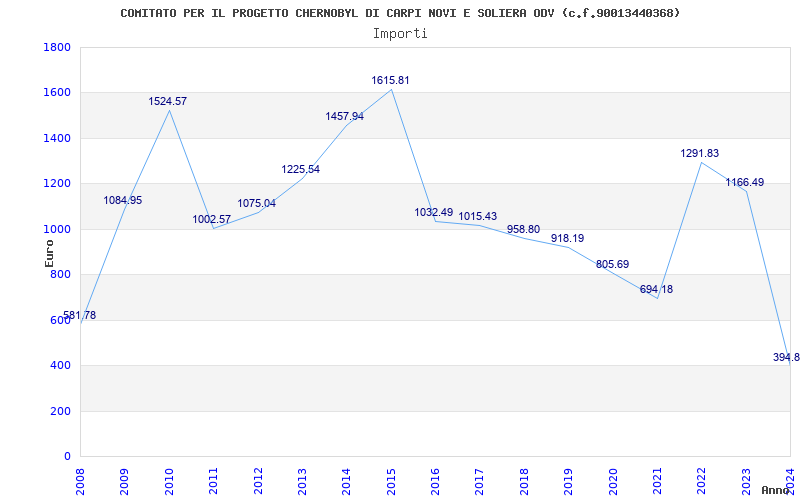Screen dimensions: 800x500
Task: Click the 2016 x-axis year label
Action: (x=435, y=481)
